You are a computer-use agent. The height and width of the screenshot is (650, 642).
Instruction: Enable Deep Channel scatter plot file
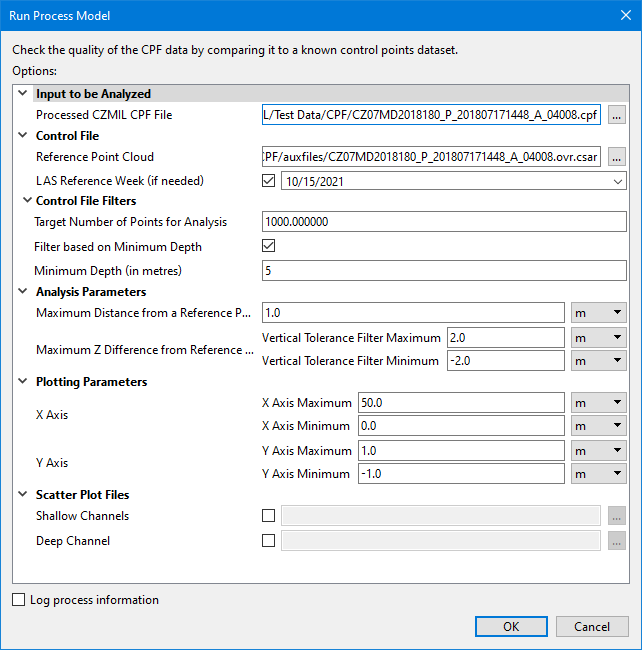268,541
